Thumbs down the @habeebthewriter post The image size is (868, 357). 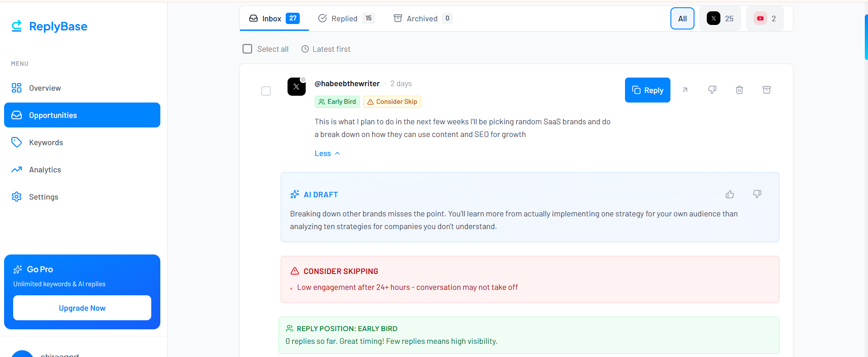712,90
